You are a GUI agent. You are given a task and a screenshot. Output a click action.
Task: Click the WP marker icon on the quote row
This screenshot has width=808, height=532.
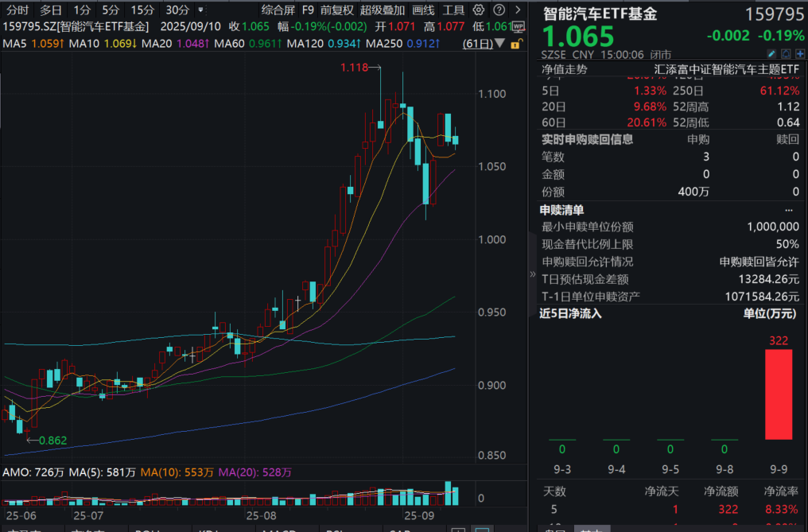coord(518,26)
